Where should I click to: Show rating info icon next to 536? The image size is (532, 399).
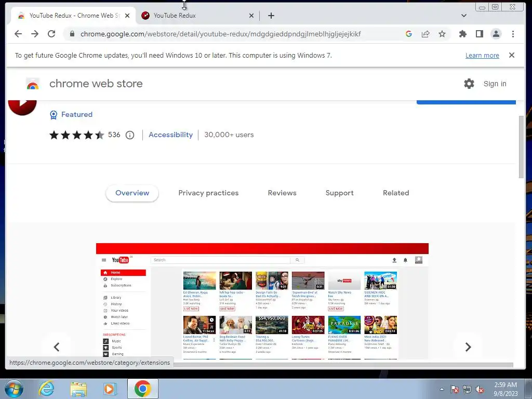click(130, 135)
